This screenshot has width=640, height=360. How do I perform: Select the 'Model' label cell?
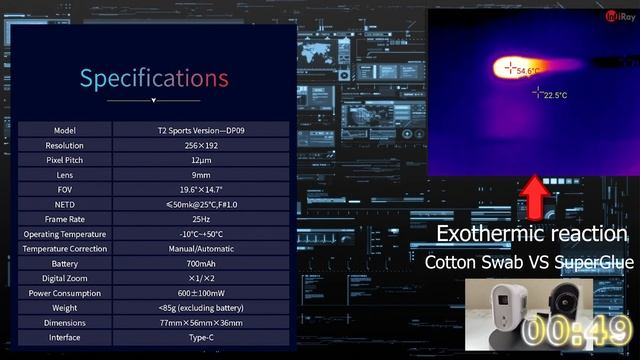point(64,131)
